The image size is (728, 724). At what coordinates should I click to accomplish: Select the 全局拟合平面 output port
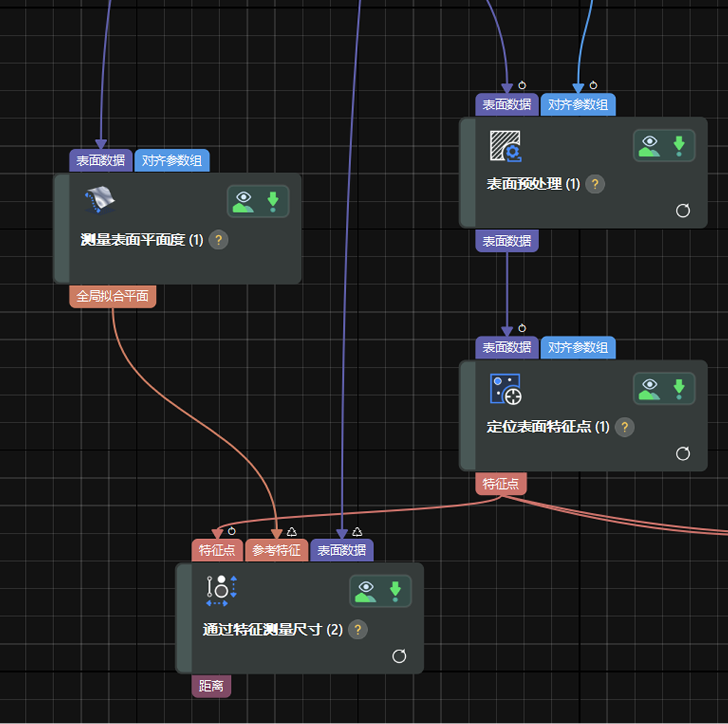pos(112,296)
